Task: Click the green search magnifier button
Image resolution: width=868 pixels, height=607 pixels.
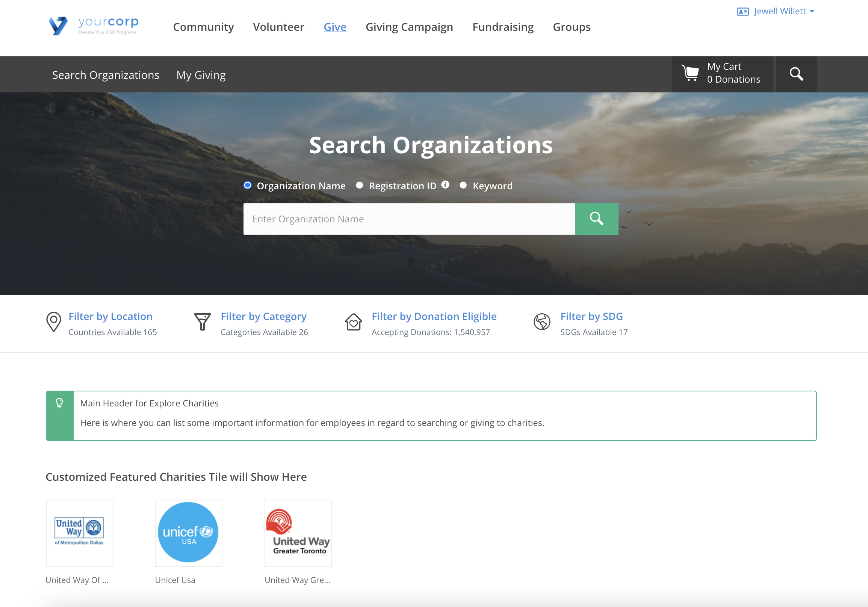Action: (596, 219)
